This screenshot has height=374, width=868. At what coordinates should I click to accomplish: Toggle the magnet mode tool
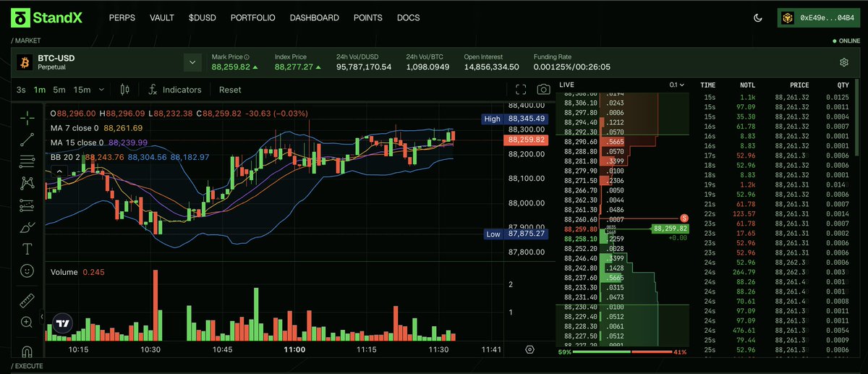tap(27, 352)
